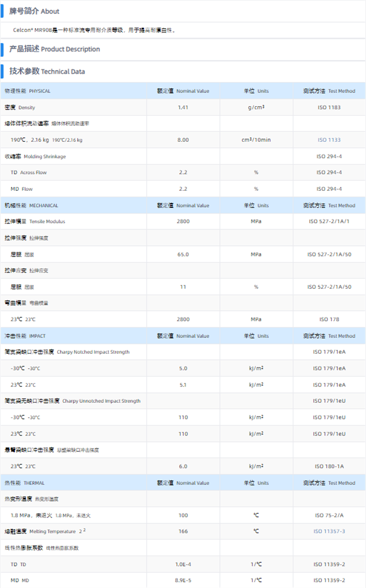Screen dimensions: 366x588
Task: Click the ISO 1183 test method cell
Action: tap(329, 108)
